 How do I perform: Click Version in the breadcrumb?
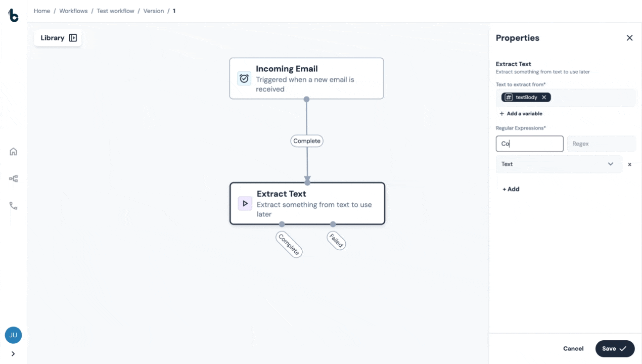[x=154, y=11]
